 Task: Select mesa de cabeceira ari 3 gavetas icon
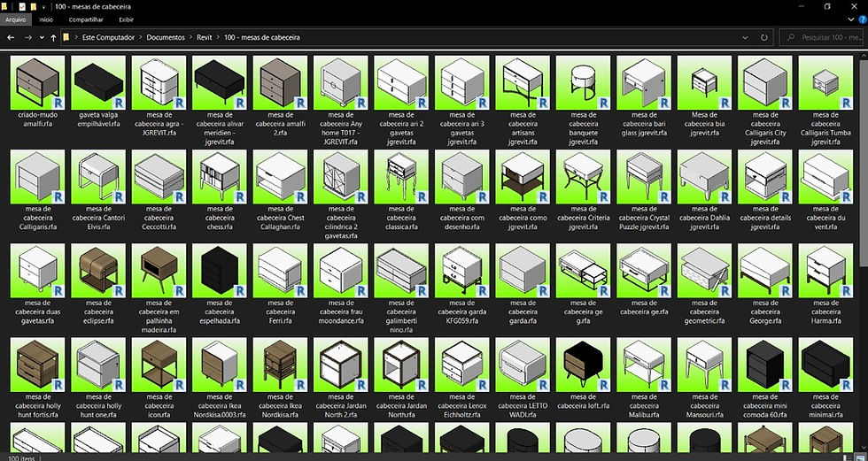[x=462, y=82]
